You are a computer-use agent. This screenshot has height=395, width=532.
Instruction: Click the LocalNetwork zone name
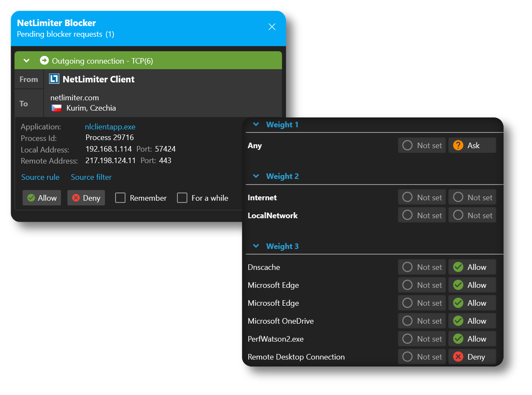(x=273, y=216)
